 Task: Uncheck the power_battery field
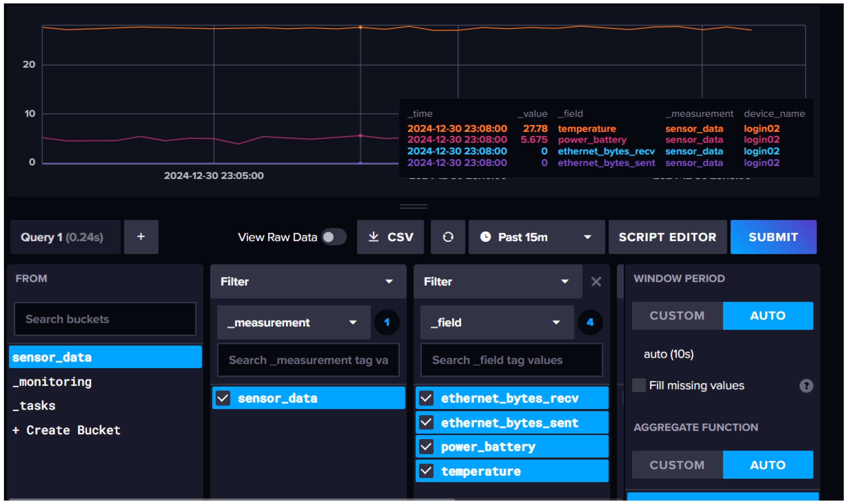(x=426, y=446)
